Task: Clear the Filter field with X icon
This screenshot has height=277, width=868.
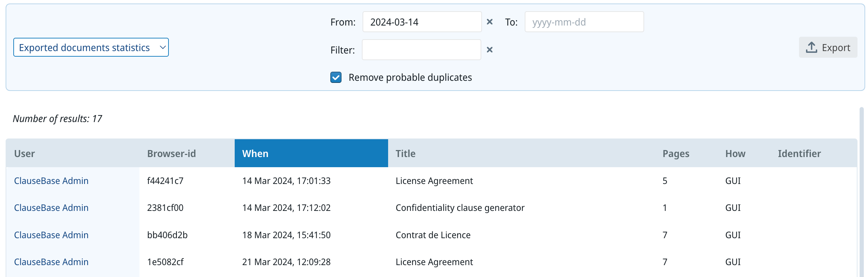Action: 490,50
